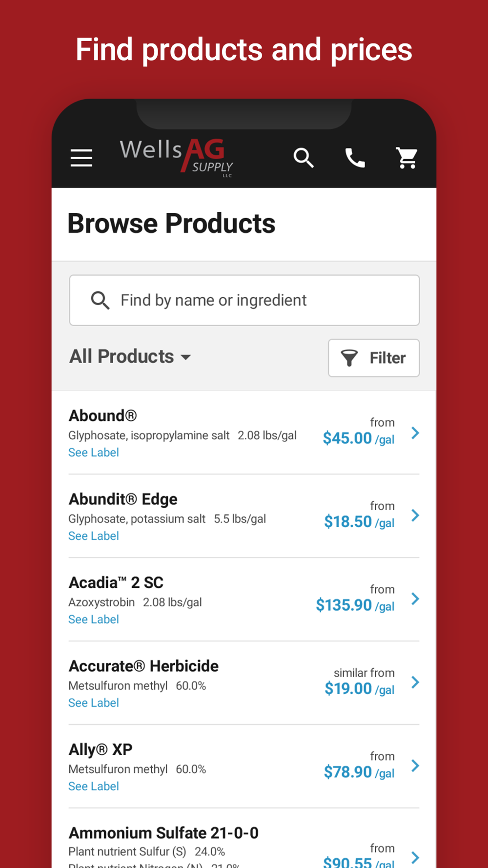Open the hamburger menu

[81, 158]
